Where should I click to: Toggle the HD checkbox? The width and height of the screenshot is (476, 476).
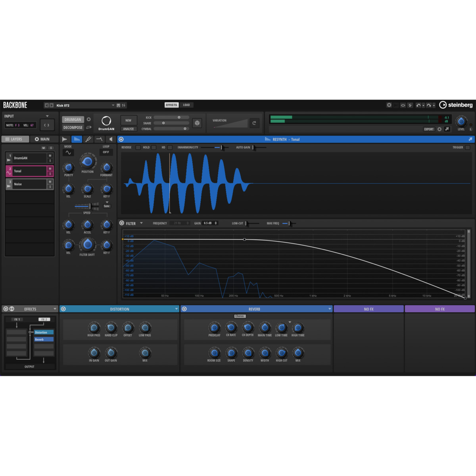pyautogui.click(x=170, y=147)
